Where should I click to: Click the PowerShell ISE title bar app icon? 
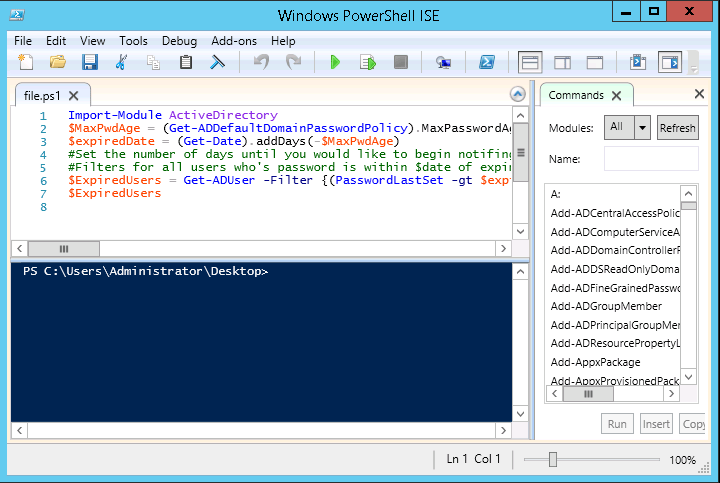17,15
